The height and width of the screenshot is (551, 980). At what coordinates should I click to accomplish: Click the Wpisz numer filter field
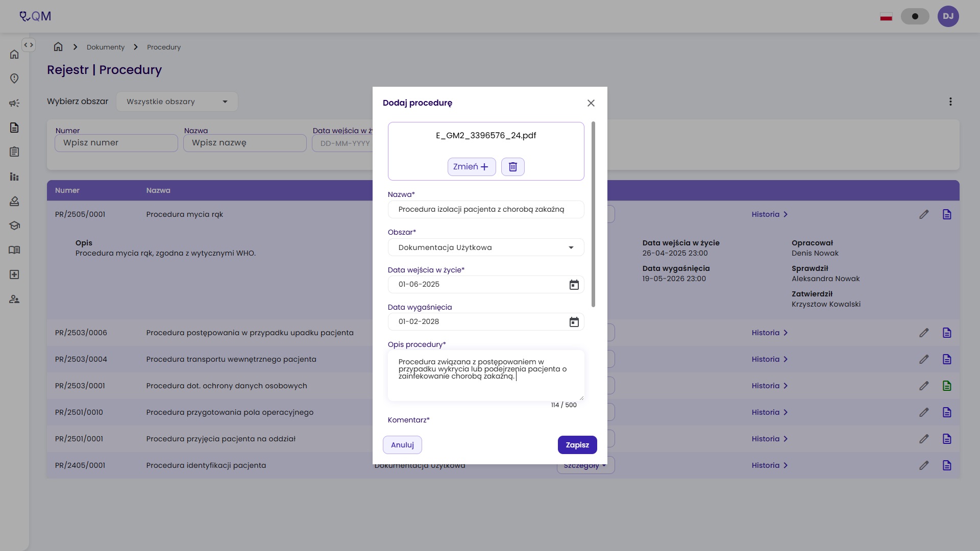point(116,143)
